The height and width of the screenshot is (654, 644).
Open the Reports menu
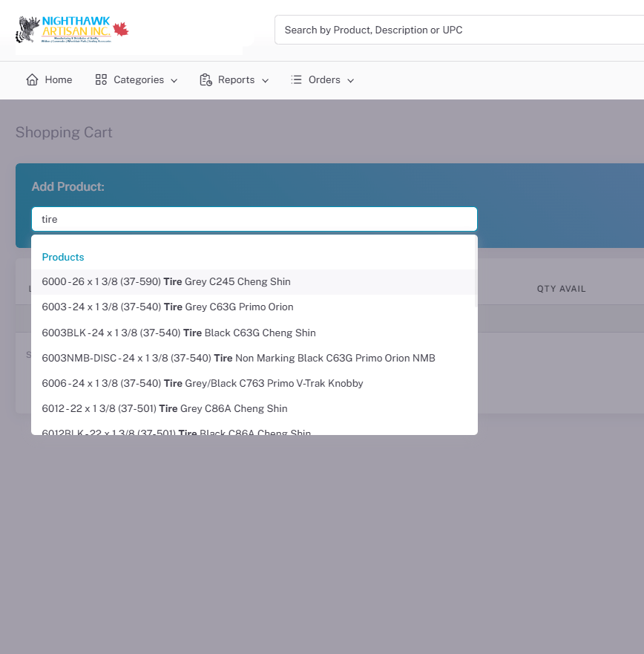click(236, 79)
